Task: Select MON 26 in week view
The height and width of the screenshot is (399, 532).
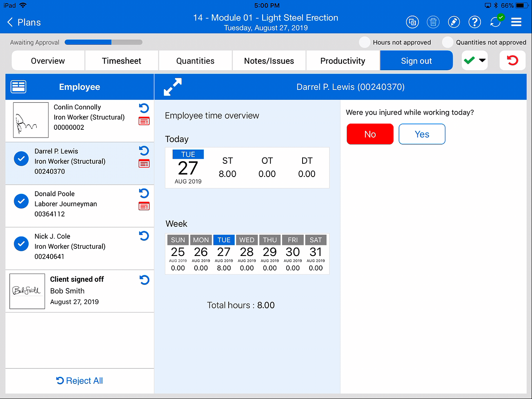Action: click(x=201, y=253)
